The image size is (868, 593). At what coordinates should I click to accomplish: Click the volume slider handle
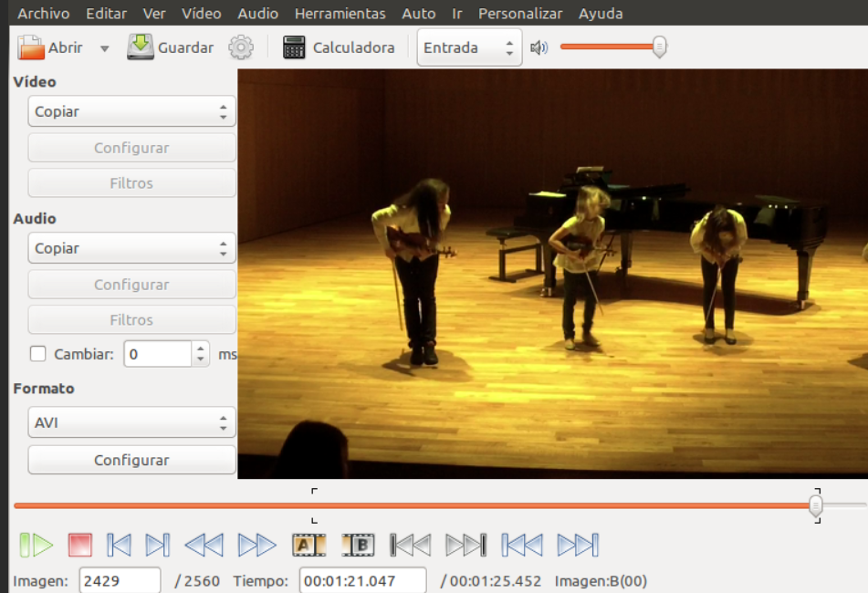point(659,47)
